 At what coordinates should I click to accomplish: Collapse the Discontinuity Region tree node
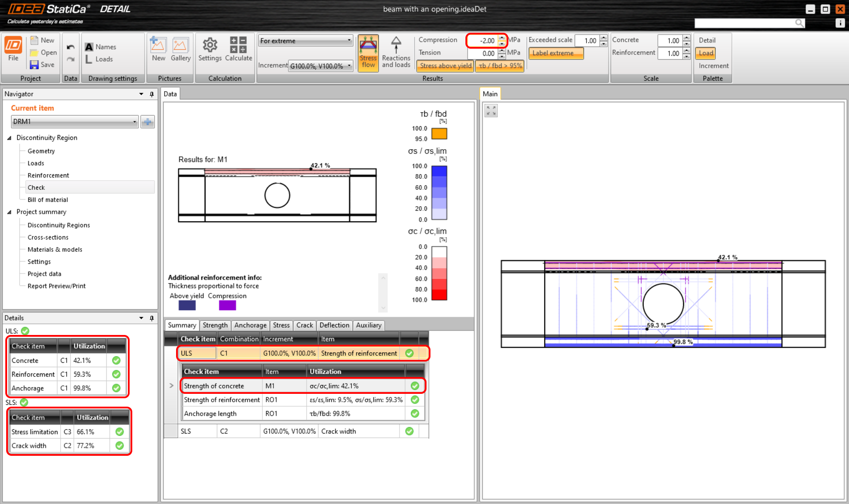[x=9, y=138]
